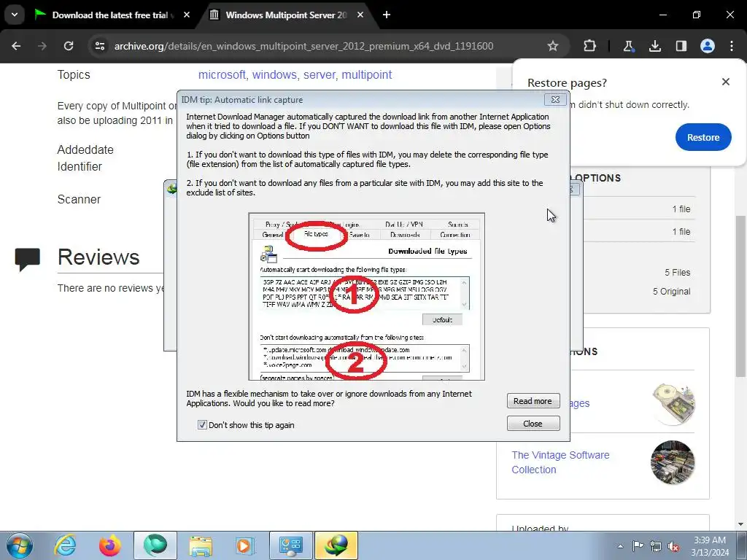This screenshot has height=560, width=747.
Task: Open the server topic link
Action: [320, 75]
